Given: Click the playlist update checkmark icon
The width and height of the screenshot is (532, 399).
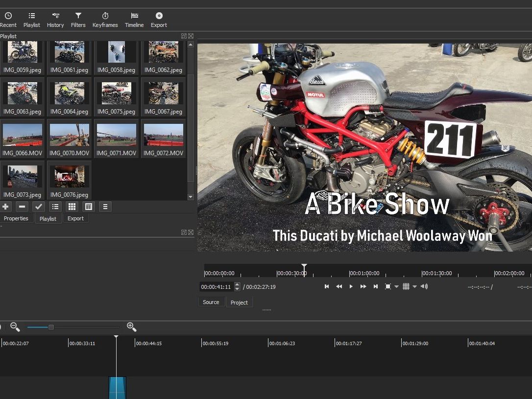Looking at the screenshot, I should (38, 207).
